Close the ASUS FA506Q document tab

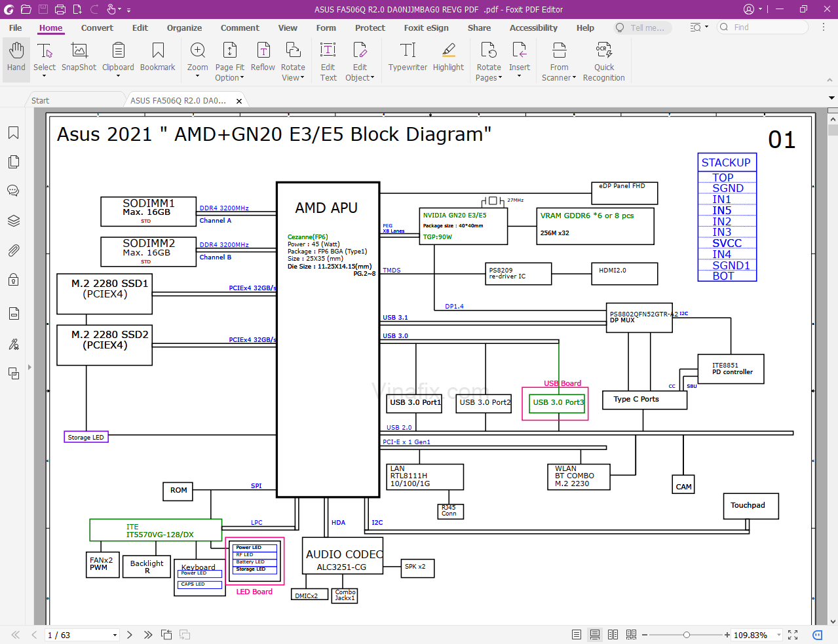tap(239, 101)
